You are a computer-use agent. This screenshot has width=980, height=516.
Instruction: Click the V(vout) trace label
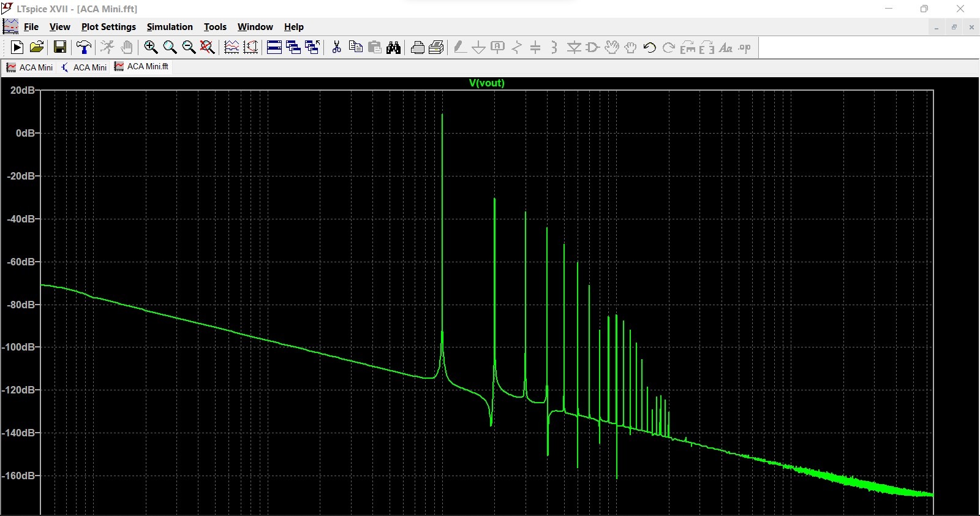[487, 83]
